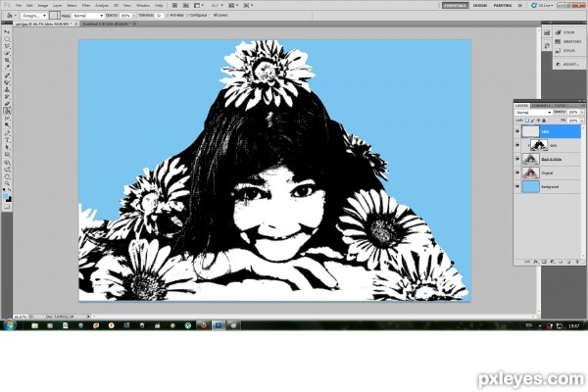Open the foreground color swatch
588x392 pixels.
point(5,196)
